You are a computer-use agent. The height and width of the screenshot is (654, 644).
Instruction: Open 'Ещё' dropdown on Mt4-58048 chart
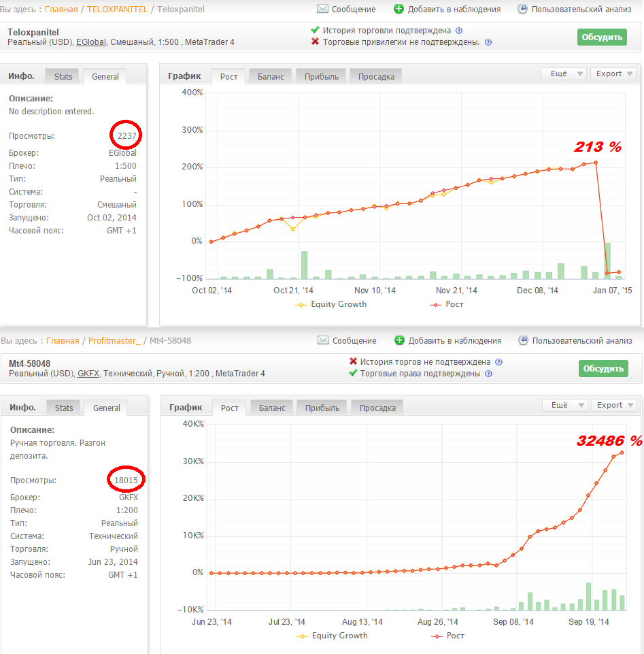point(565,405)
